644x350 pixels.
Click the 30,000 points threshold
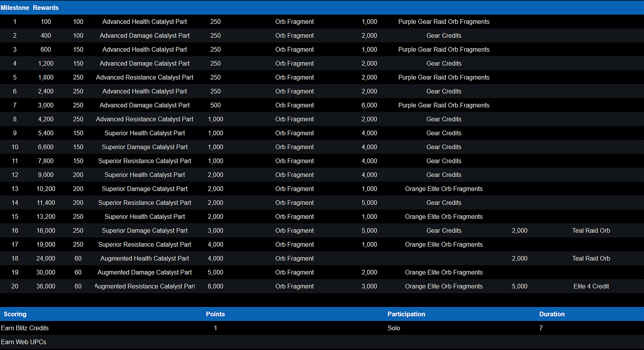pos(46,272)
